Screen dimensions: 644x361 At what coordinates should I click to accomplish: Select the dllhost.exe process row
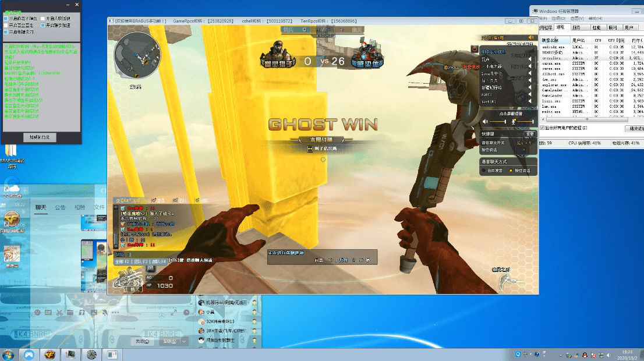click(592, 74)
